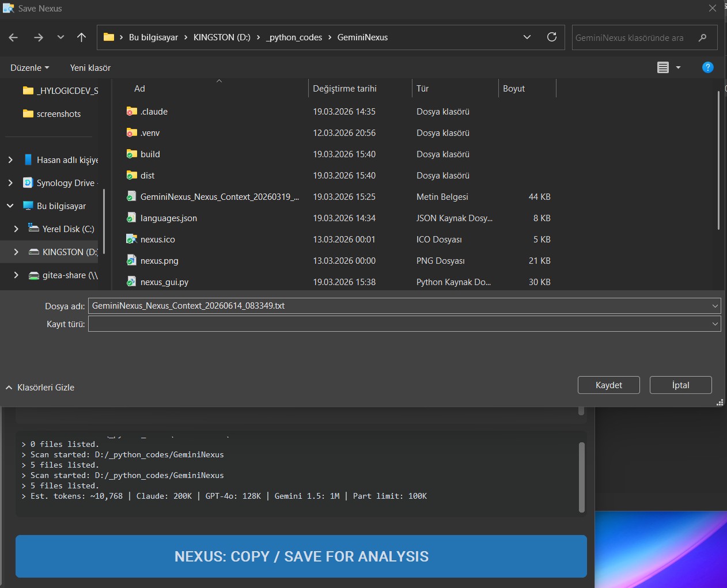Viewport: 727px width, 588px height.
Task: Click '.claude' folder name
Action: (x=154, y=112)
